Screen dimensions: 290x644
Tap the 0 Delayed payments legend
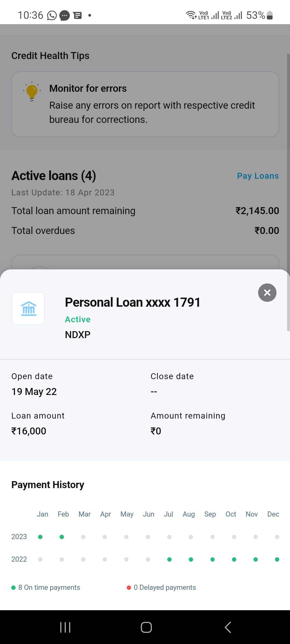tap(161, 587)
